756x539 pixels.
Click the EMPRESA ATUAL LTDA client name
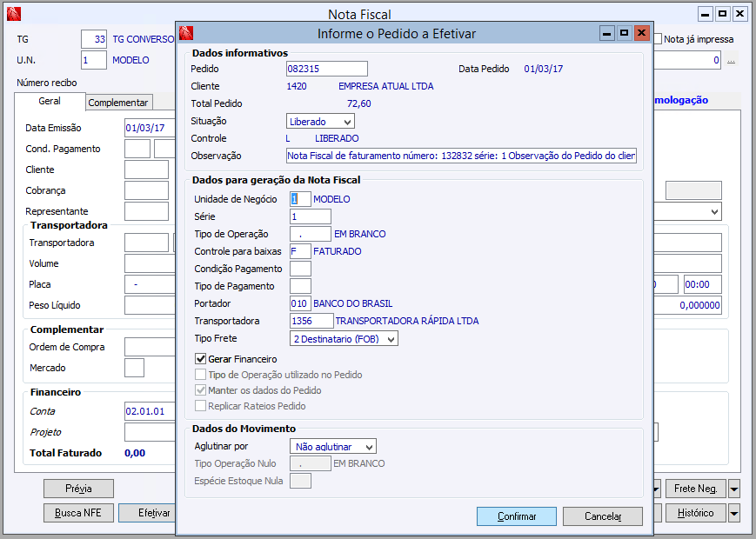(385, 86)
